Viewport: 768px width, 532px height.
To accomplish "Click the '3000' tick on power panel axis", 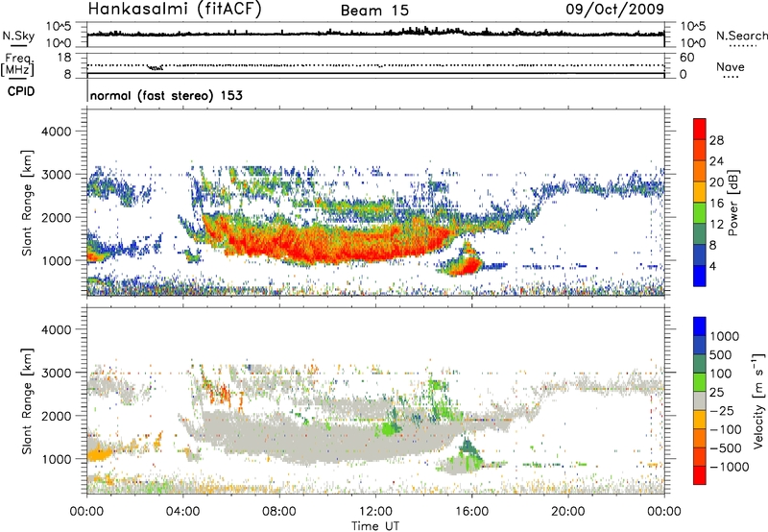I will point(56,175).
